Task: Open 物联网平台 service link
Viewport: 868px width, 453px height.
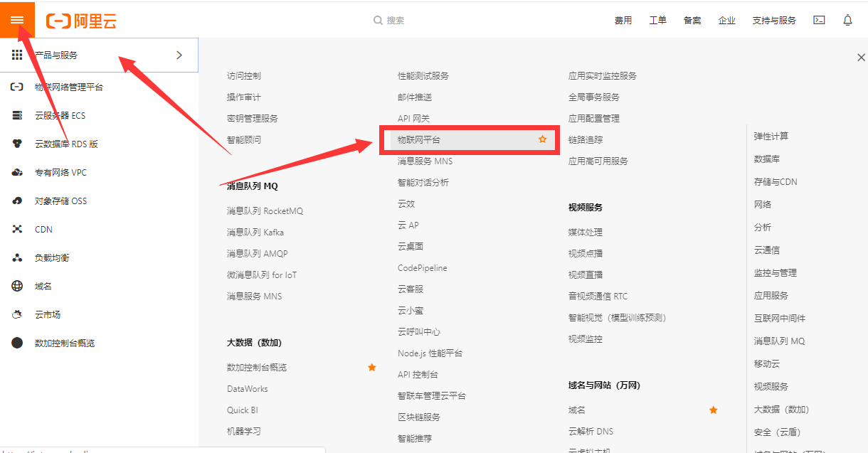Action: point(419,140)
